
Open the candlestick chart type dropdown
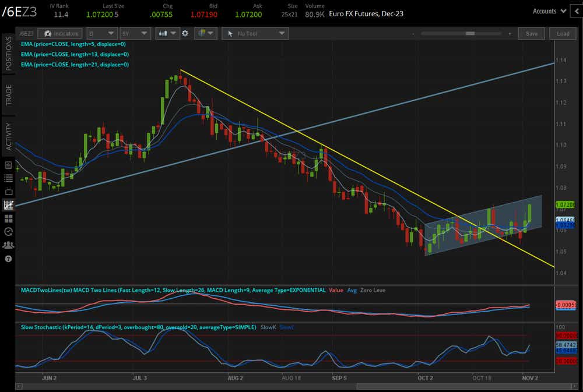pyautogui.click(x=167, y=33)
